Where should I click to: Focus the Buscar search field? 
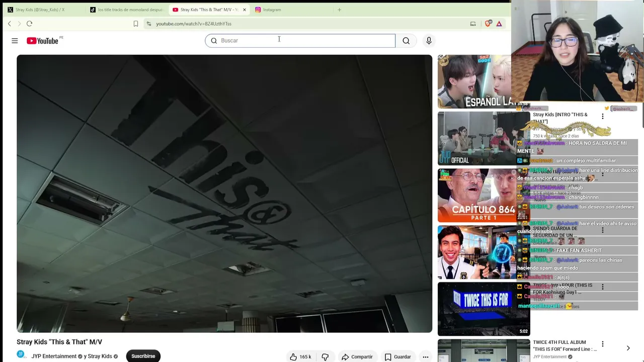(x=300, y=41)
